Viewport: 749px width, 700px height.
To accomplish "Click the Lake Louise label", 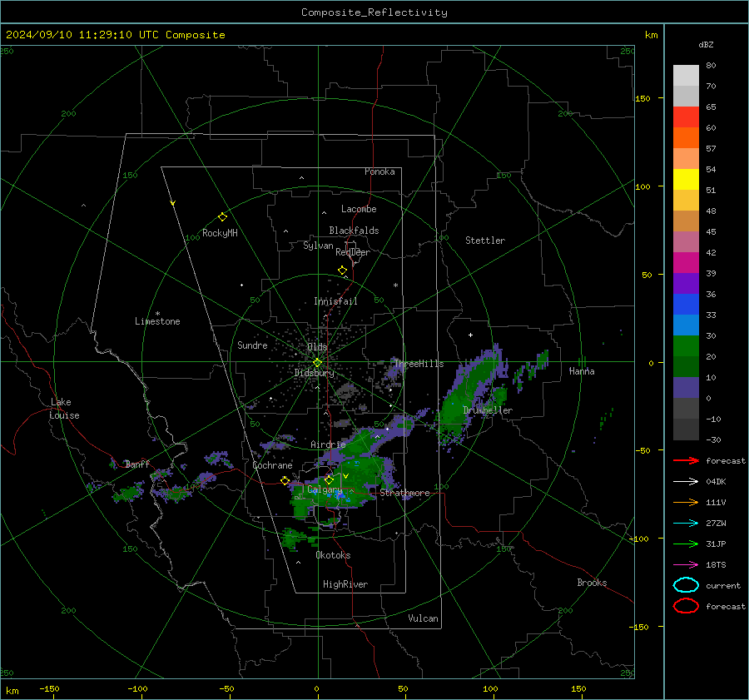I will click(x=64, y=409).
